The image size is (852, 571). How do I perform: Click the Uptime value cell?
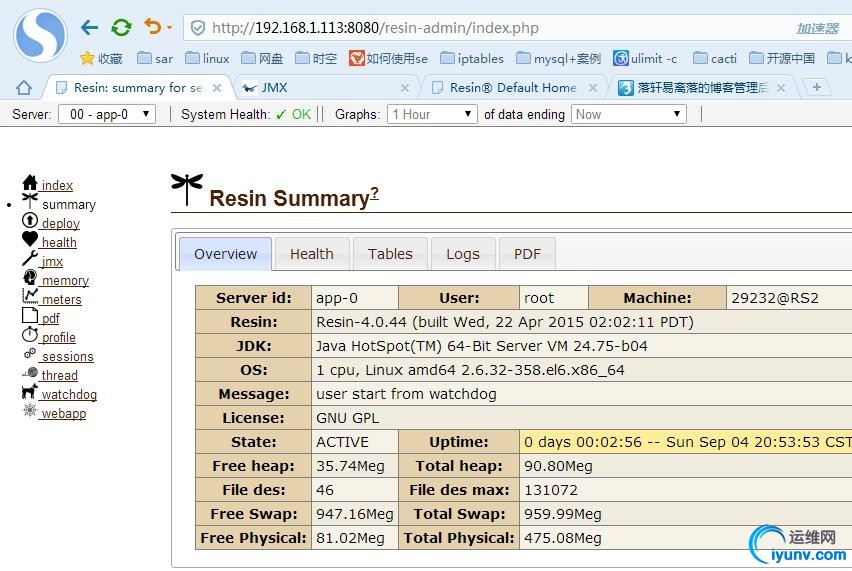[x=686, y=442]
